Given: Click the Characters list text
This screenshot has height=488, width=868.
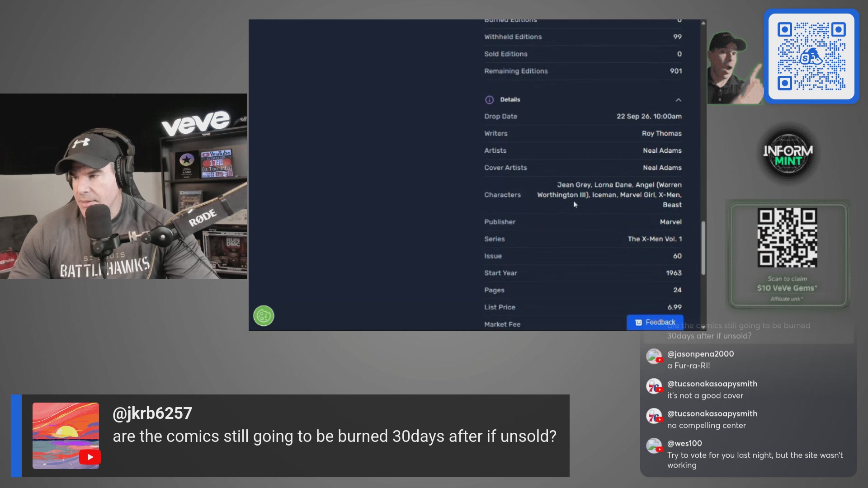Looking at the screenshot, I should click(609, 195).
